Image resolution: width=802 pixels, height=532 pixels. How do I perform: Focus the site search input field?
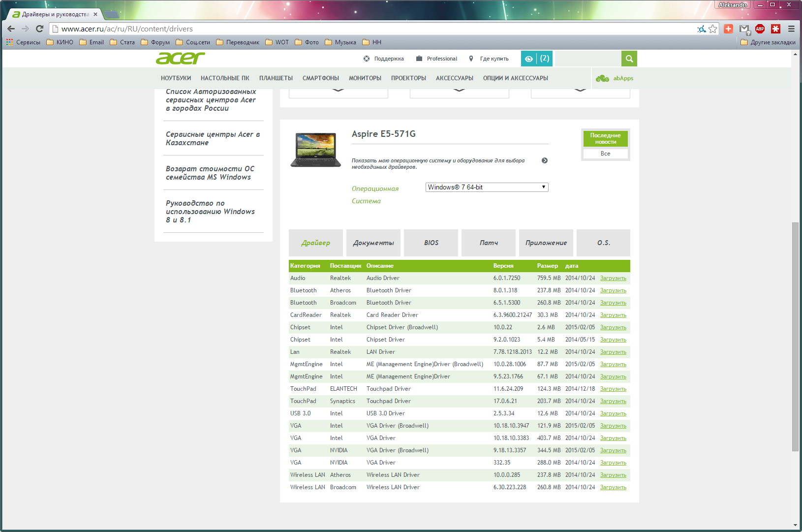point(588,59)
